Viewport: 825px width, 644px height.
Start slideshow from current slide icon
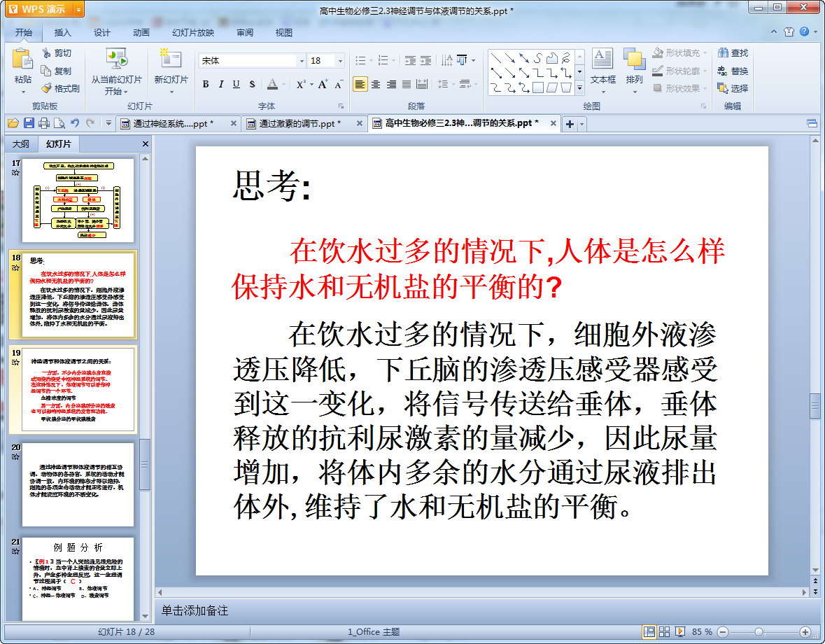pos(116,59)
